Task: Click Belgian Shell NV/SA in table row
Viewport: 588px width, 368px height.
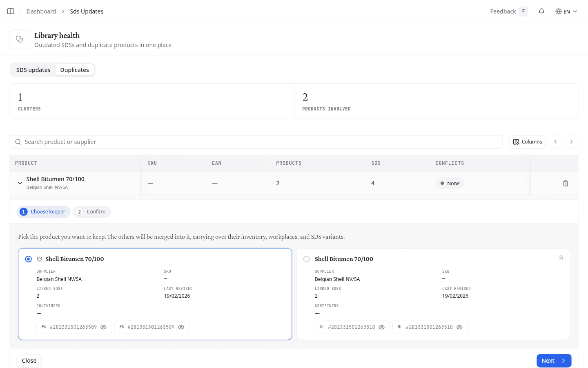Action: (47, 187)
